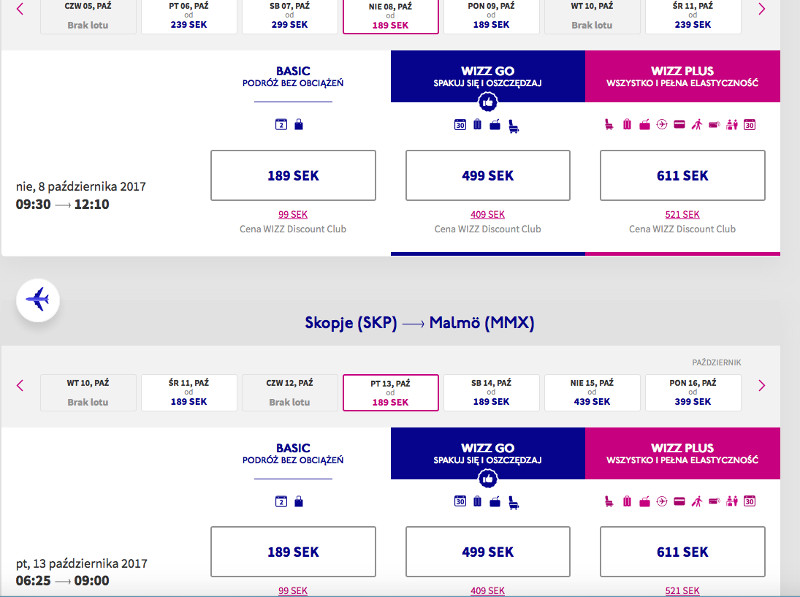Choose the ŚR 11, PAŹ date priced 239 SEK
800x597 pixels.
(x=693, y=16)
